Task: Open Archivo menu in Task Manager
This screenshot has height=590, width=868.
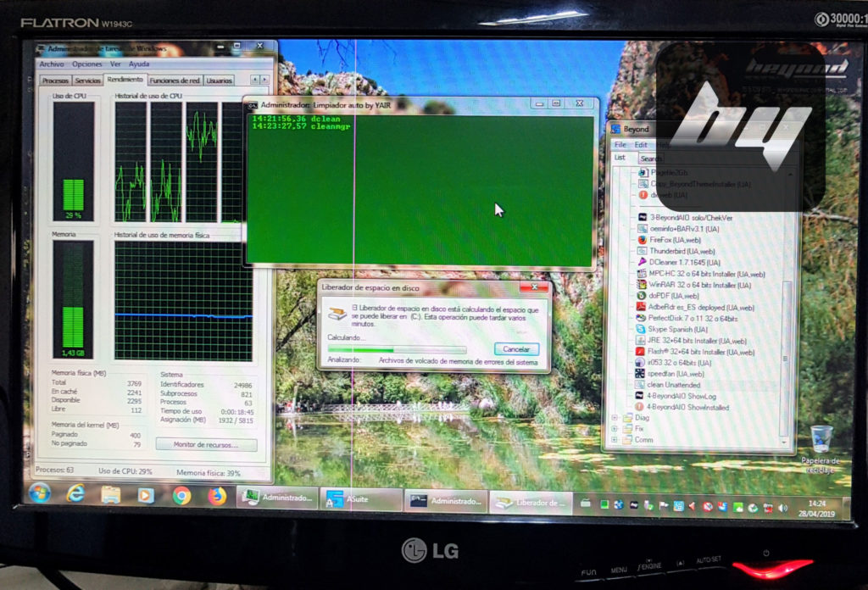Action: tap(51, 64)
